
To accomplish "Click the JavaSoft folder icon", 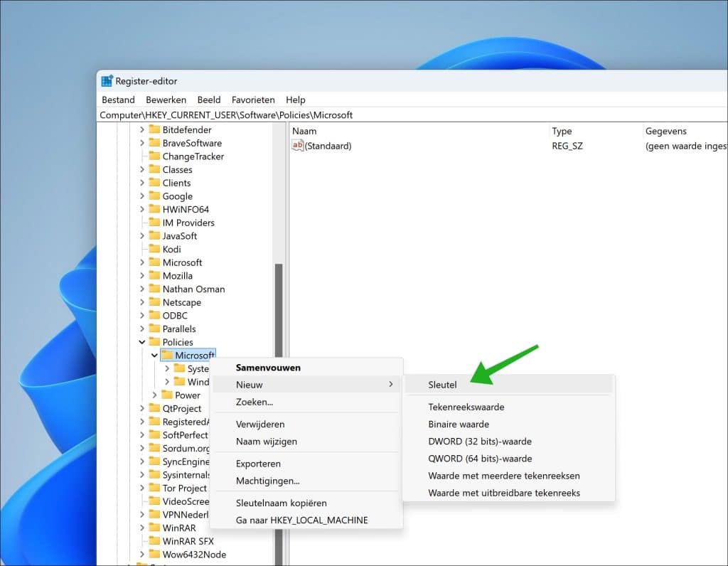I will pos(154,235).
